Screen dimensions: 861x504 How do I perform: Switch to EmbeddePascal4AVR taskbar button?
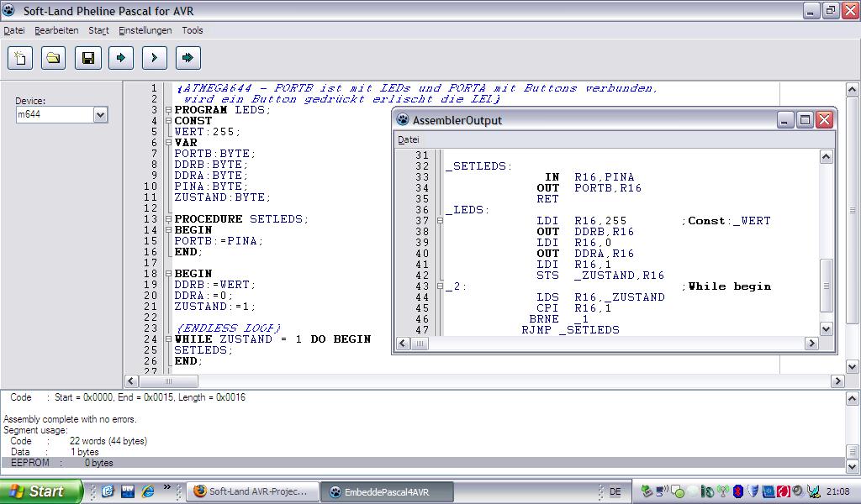point(387,491)
